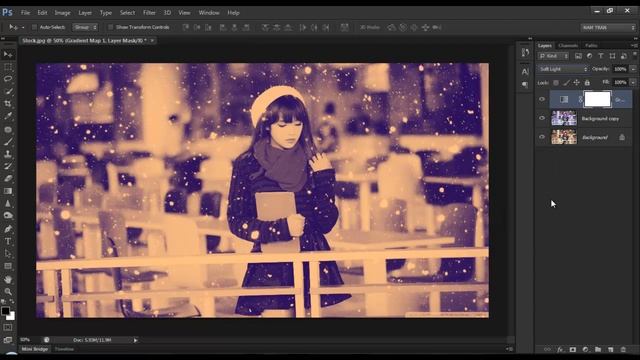Select the Lasso tool
640x360 pixels.
pos(8,79)
